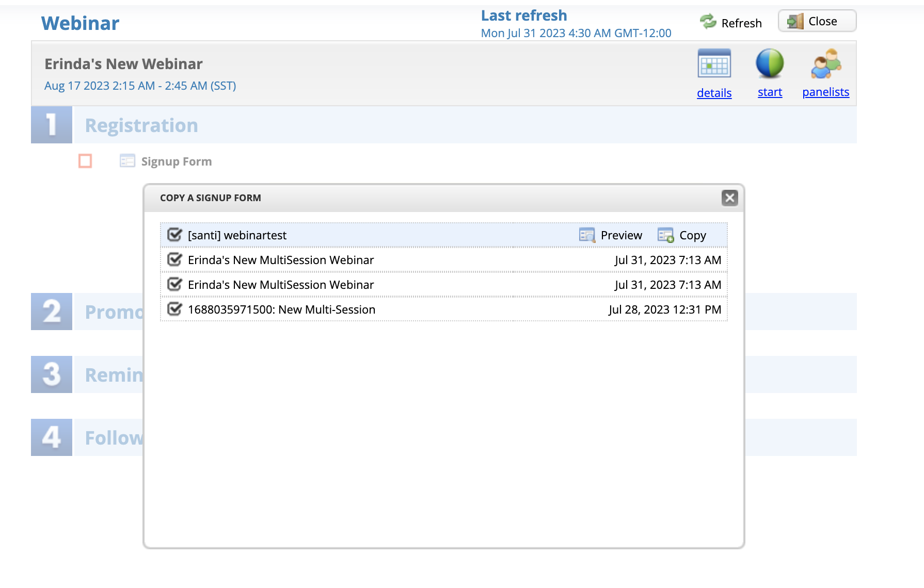The image size is (924, 588).
Task: Click the Aug 17 2023 webinar time text
Action: tap(140, 86)
